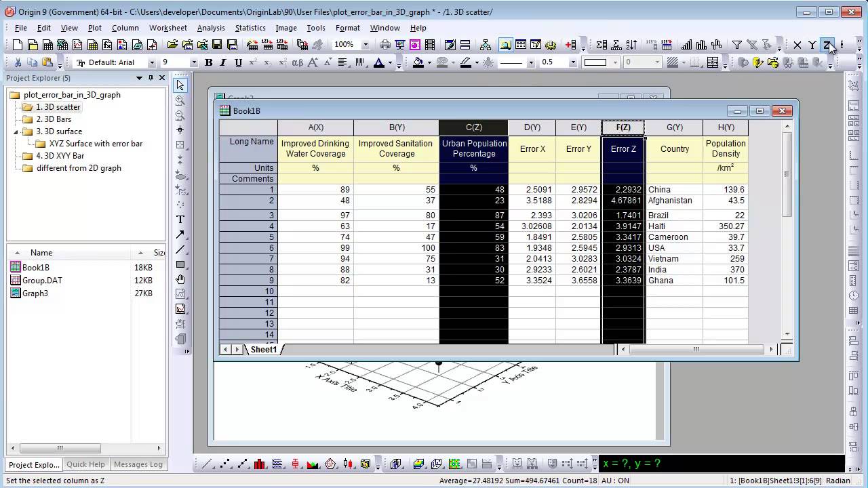Create a new project with the New Project icon
The height and width of the screenshot is (488, 868).
pos(18,45)
